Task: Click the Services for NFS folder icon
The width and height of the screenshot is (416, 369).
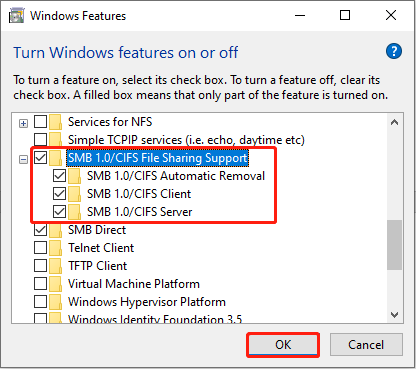Action: (x=55, y=122)
